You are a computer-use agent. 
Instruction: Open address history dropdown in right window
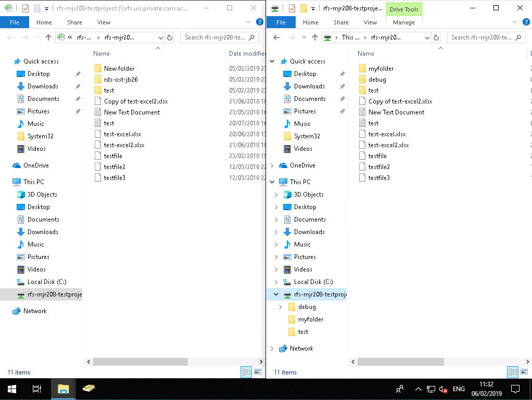click(x=427, y=37)
